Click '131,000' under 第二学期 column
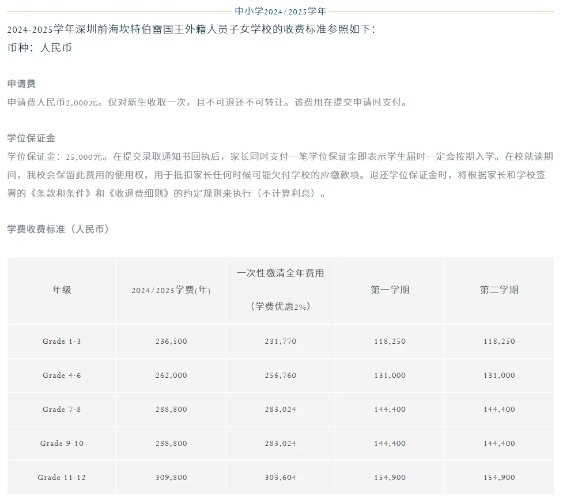The height and width of the screenshot is (498, 562). click(499, 375)
